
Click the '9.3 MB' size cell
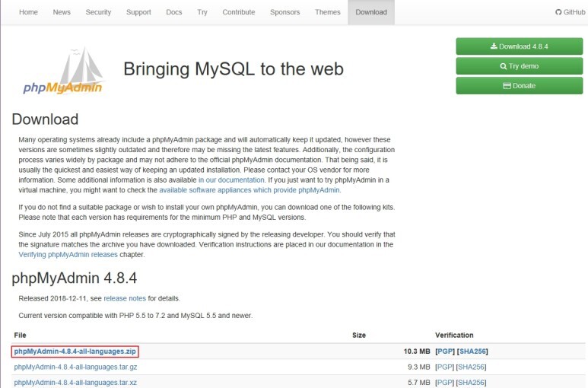point(419,367)
